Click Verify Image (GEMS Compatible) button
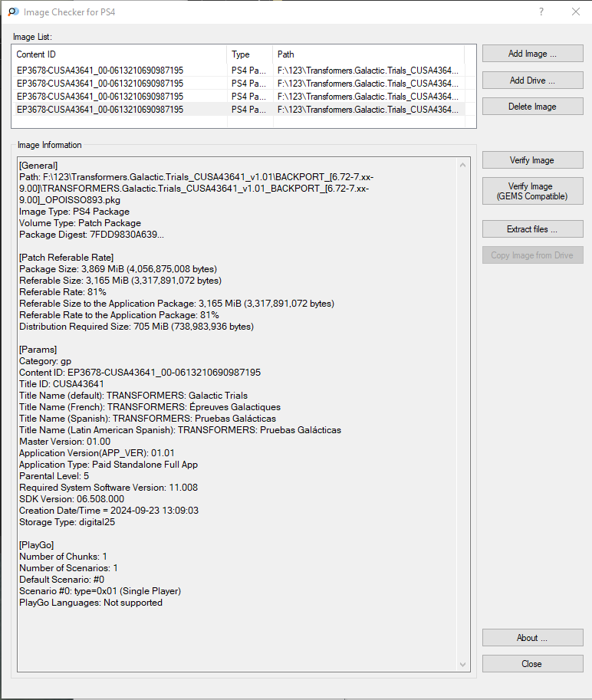592x700 pixels. coord(533,191)
